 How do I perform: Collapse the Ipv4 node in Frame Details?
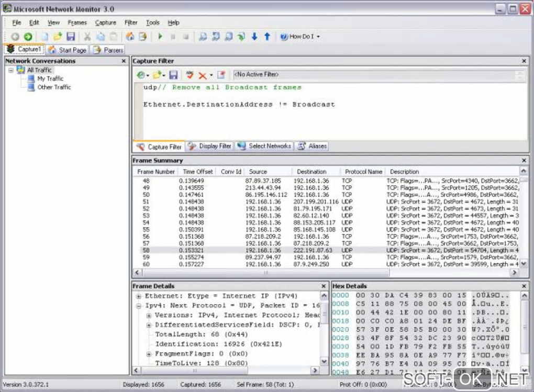139,306
